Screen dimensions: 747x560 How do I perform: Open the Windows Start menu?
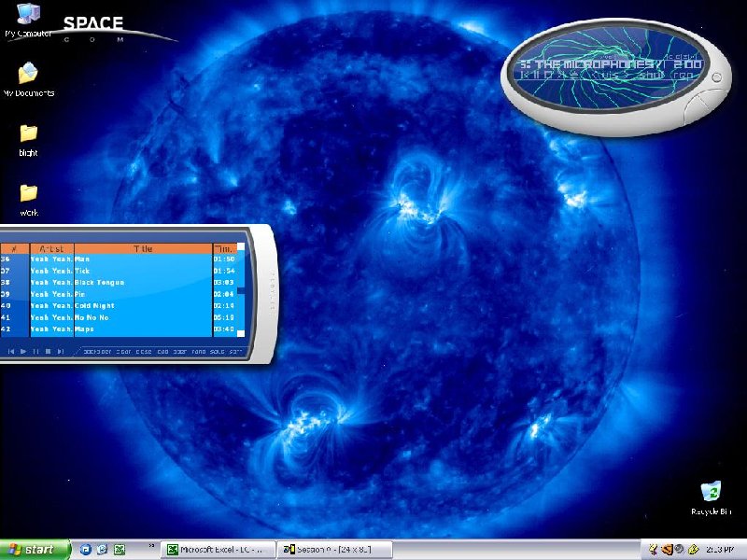35,550
